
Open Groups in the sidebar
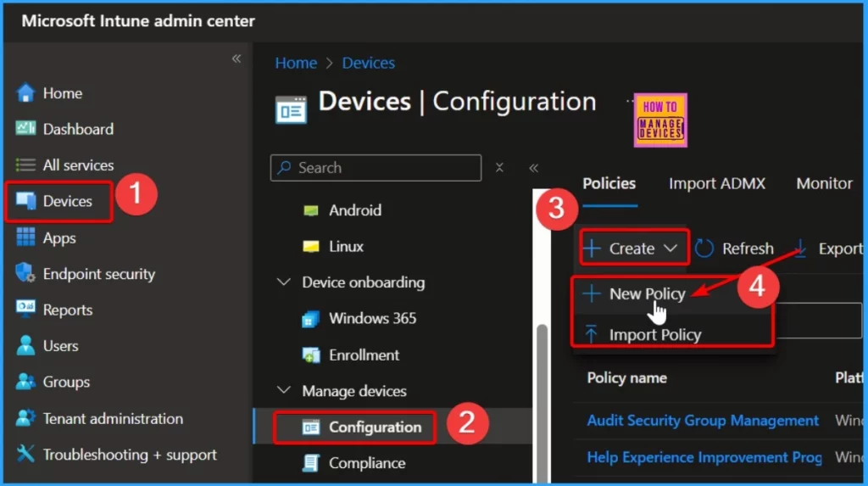pos(53,382)
